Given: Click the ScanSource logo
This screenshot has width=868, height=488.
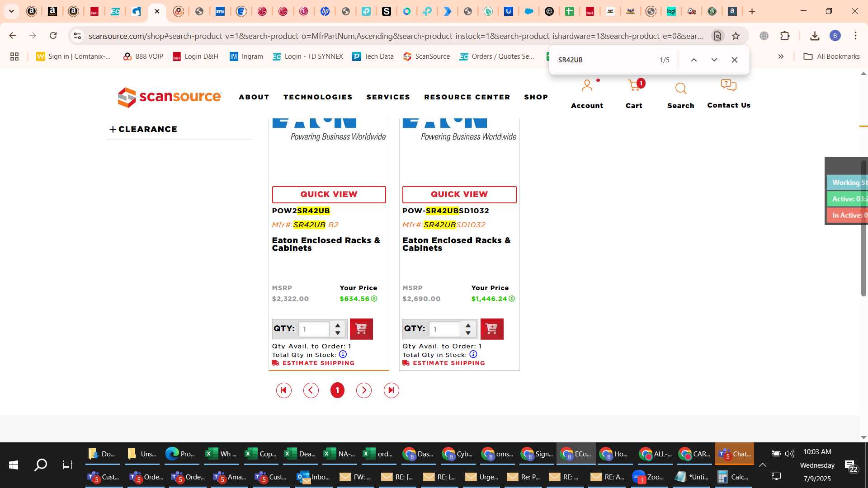Looking at the screenshot, I should point(170,97).
